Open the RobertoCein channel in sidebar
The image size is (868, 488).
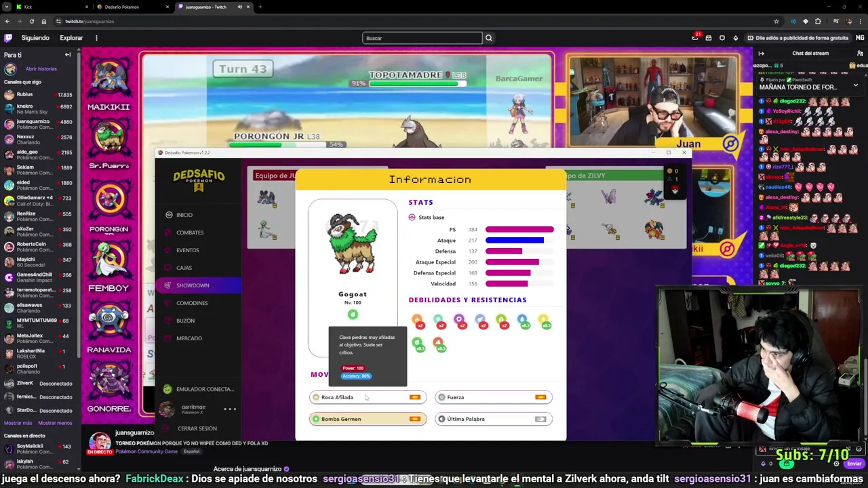(39, 247)
